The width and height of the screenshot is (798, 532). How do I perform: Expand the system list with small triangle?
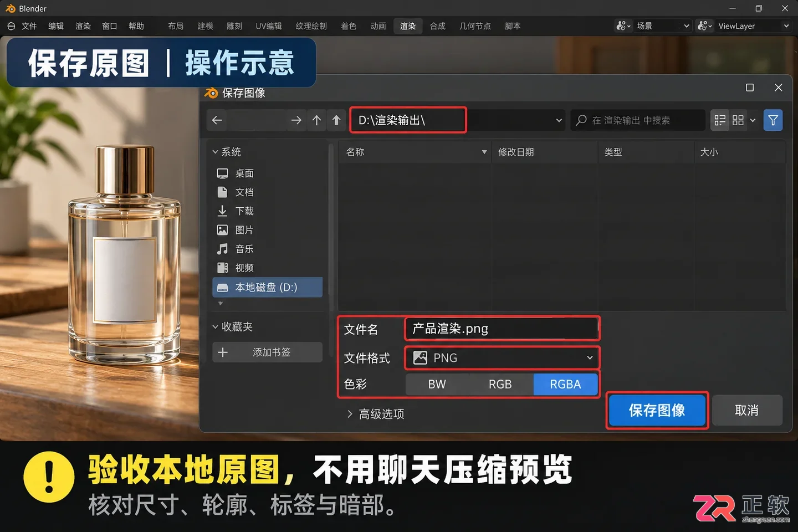pos(221,304)
